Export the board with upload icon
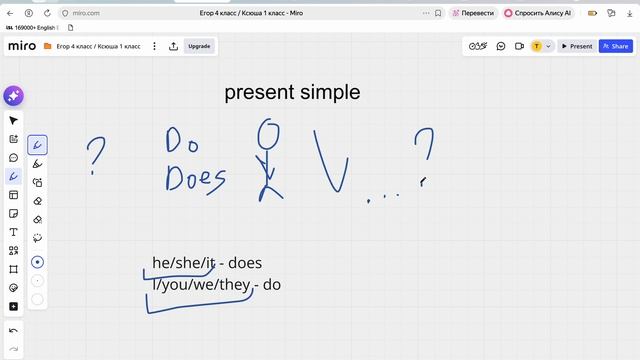This screenshot has height=360, width=640. coord(173,46)
